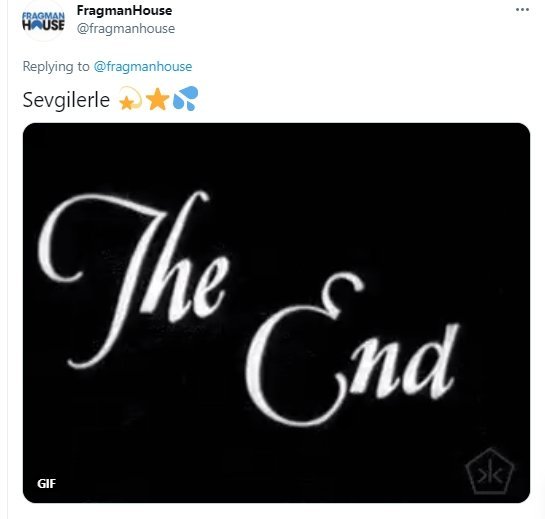Click the dark HOUSE text in avatar logo

tap(43, 25)
